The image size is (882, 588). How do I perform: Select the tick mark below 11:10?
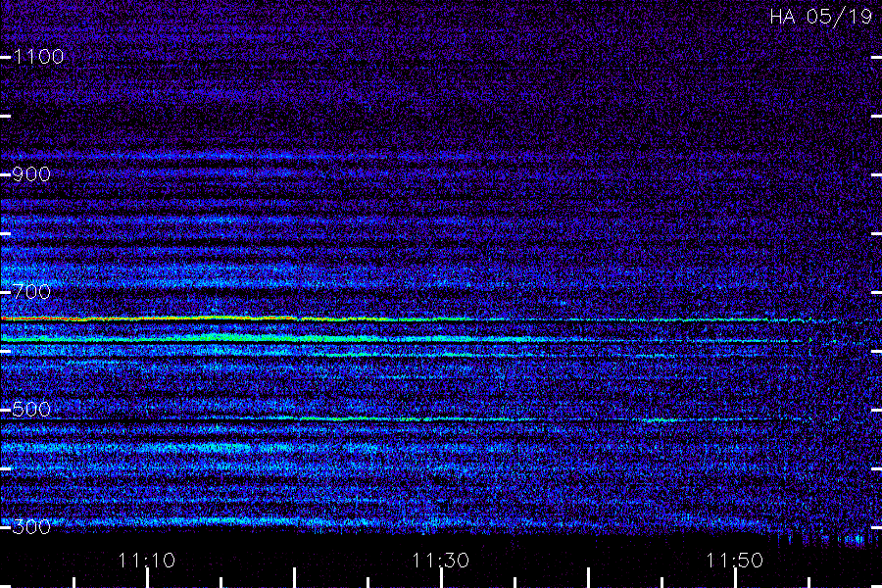coord(147,578)
